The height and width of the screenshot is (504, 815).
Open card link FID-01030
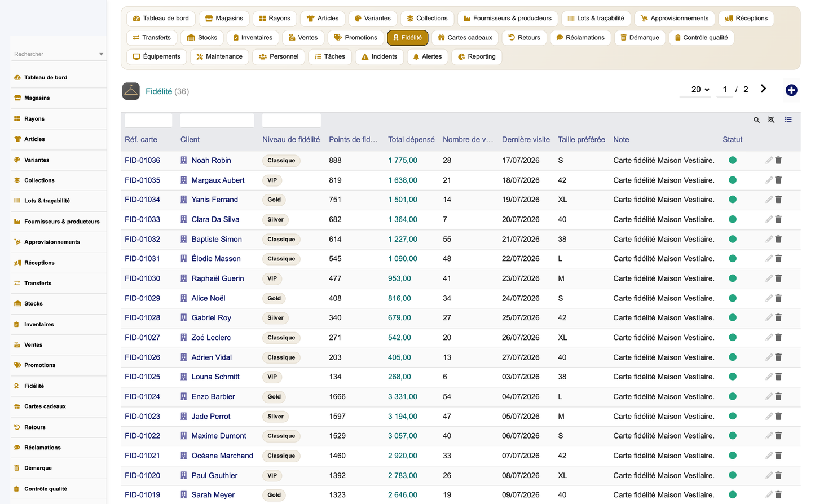pos(142,278)
